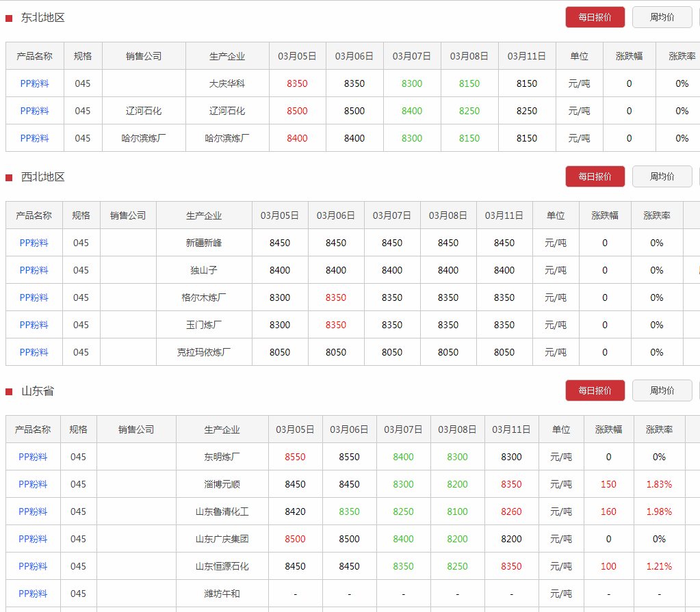Image resolution: width=700 pixels, height=612 pixels.
Task: Click 8550 red price for 东明炼厂
Action: pyautogui.click(x=295, y=457)
